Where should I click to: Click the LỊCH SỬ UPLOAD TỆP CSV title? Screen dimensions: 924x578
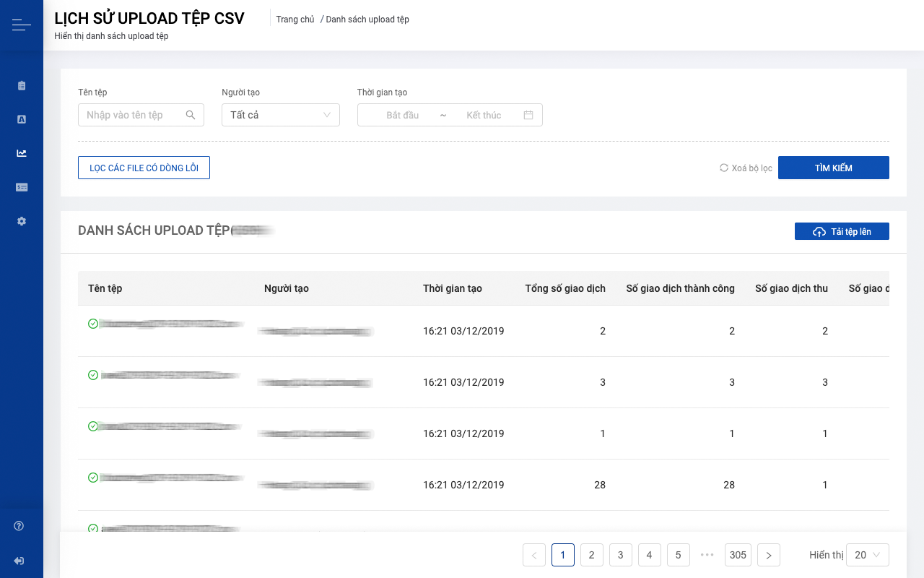149,18
